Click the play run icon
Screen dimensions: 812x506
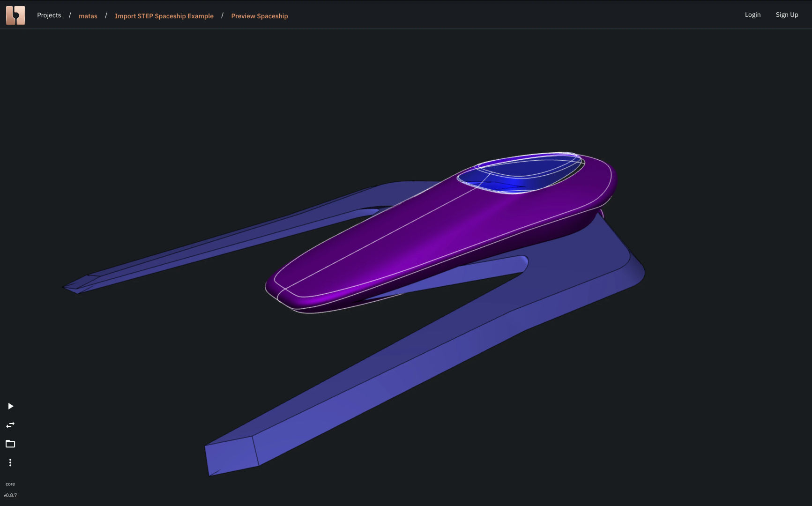click(10, 406)
